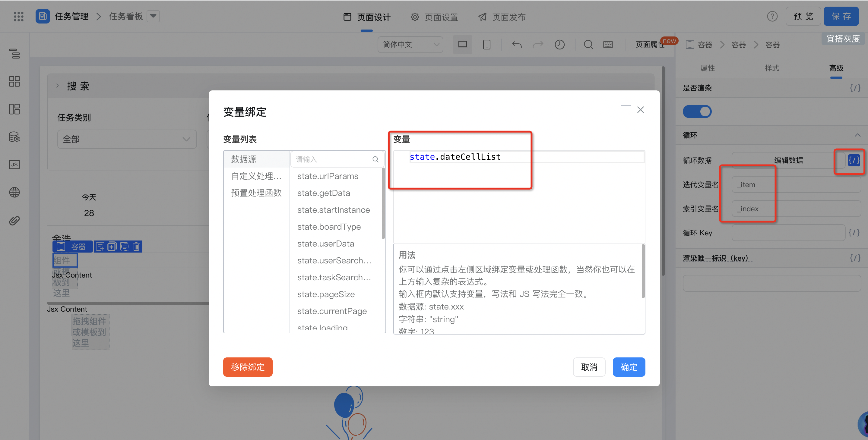The width and height of the screenshot is (868, 440).
Task: Click the variable binding icon for 是否渲染
Action: pyautogui.click(x=855, y=88)
